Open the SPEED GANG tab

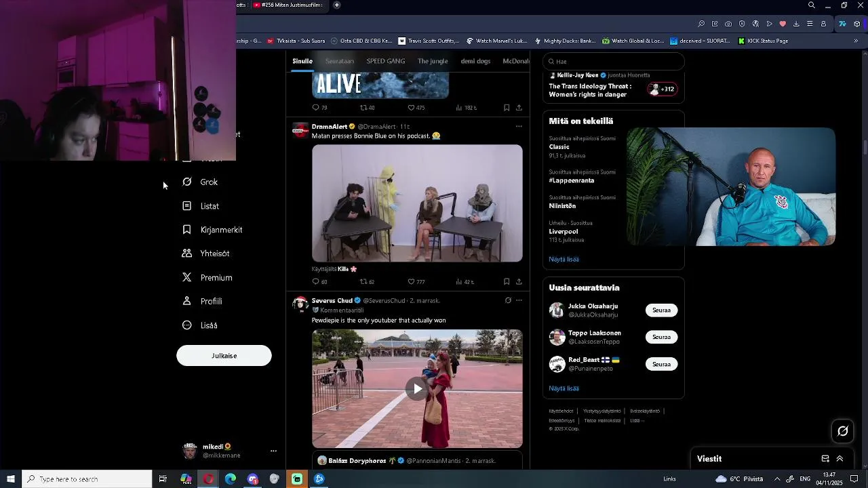386,61
